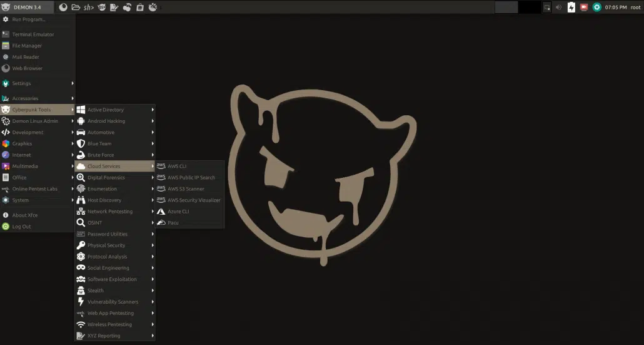Open the Android Hacking category
Image resolution: width=644 pixels, height=345 pixels.
[x=115, y=121]
